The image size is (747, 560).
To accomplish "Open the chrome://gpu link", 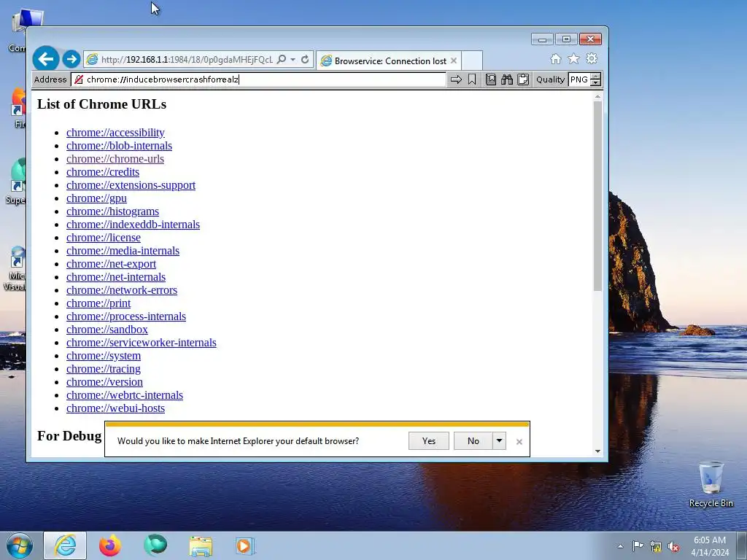I will (96, 198).
